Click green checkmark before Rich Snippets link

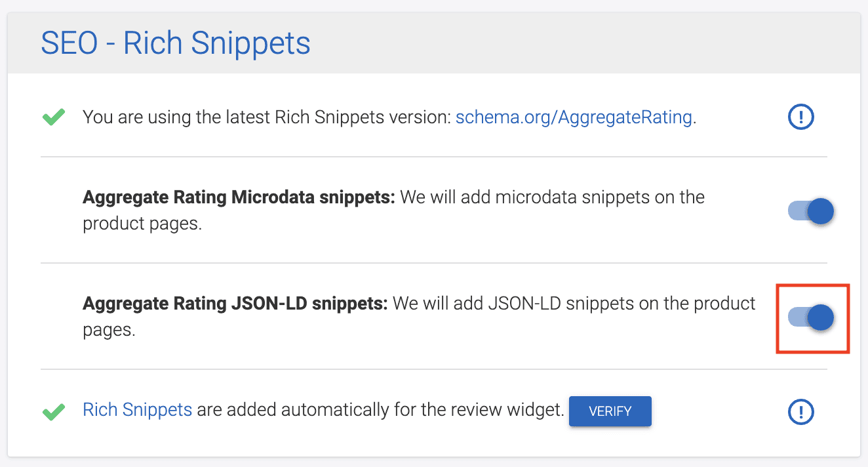pyautogui.click(x=54, y=412)
